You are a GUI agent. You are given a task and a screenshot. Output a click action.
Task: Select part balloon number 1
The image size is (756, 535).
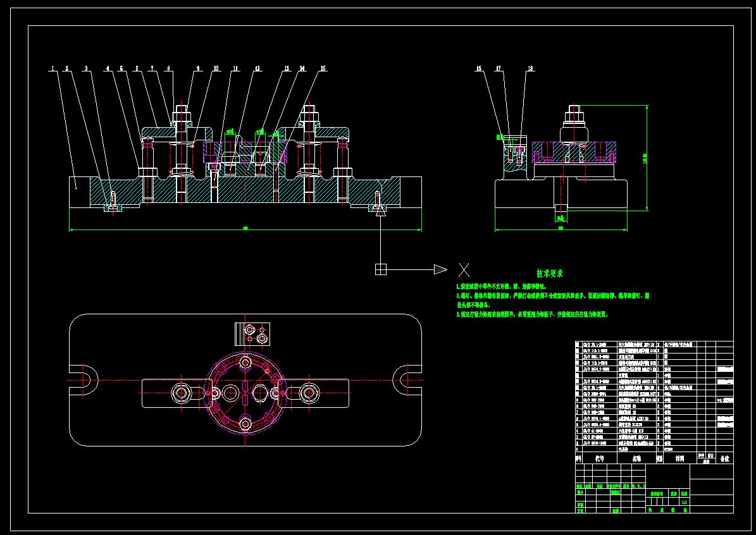pos(52,68)
